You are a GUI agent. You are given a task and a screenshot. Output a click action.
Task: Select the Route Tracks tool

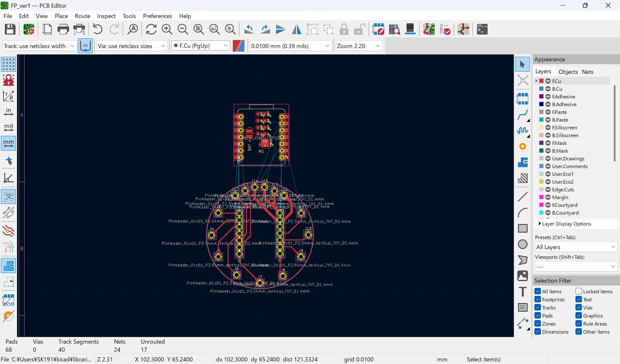tap(522, 115)
